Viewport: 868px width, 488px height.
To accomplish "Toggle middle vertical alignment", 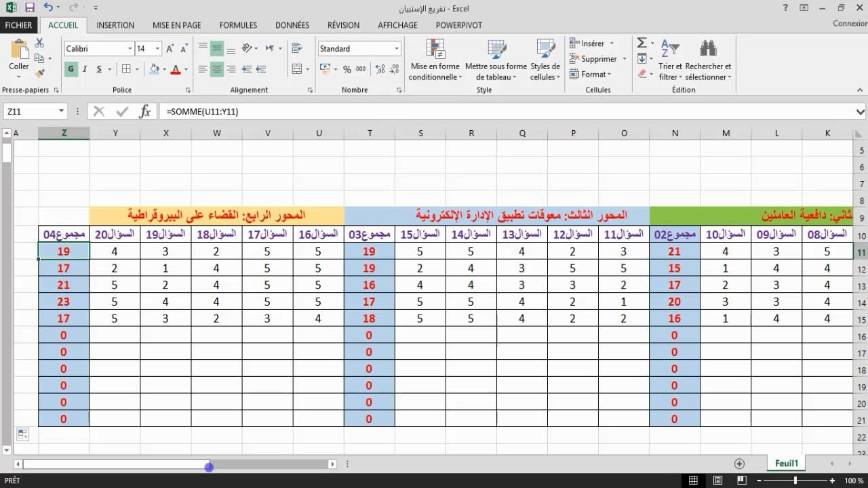I will click(x=217, y=48).
